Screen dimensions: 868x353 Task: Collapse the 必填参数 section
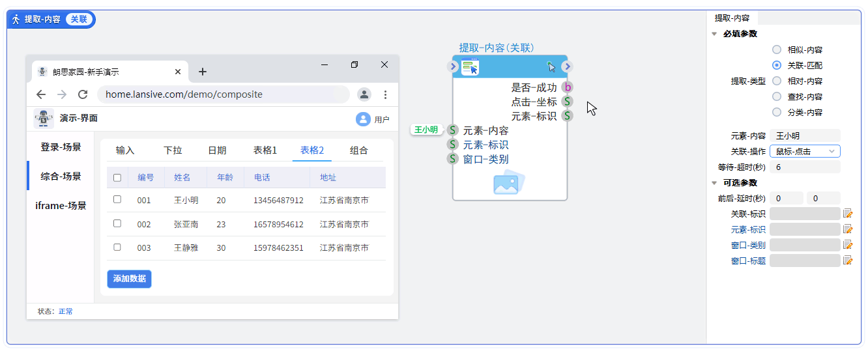click(714, 34)
